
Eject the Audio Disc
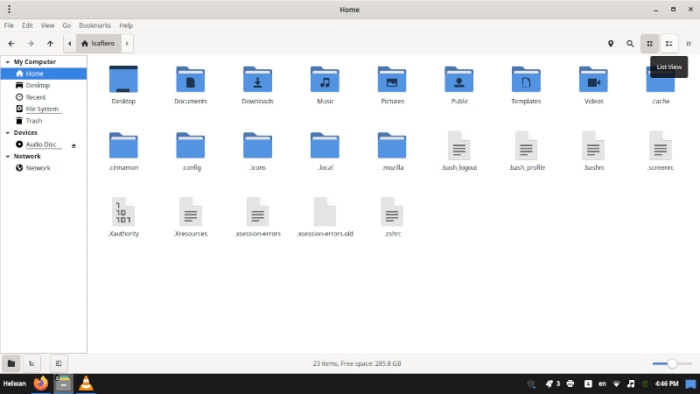point(74,145)
